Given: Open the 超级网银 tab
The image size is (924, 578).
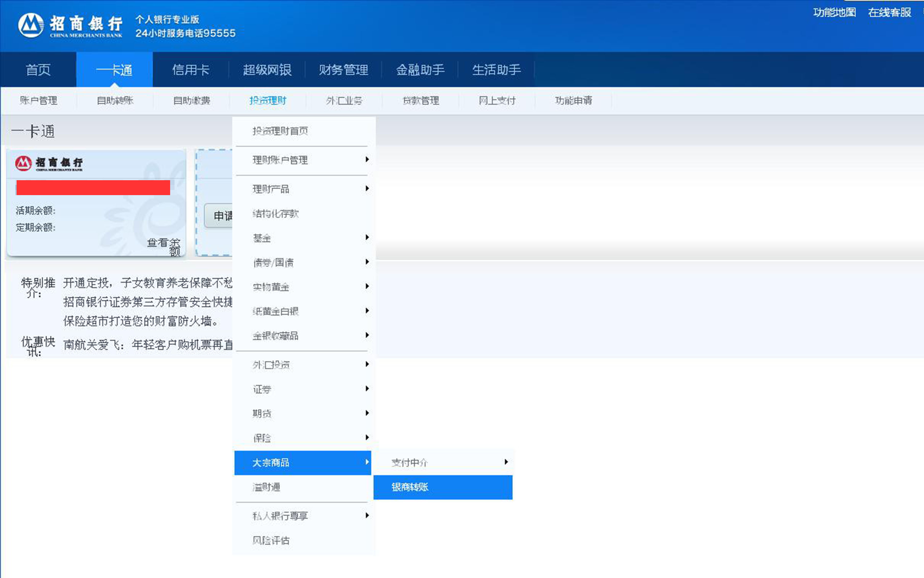Looking at the screenshot, I should pos(267,70).
